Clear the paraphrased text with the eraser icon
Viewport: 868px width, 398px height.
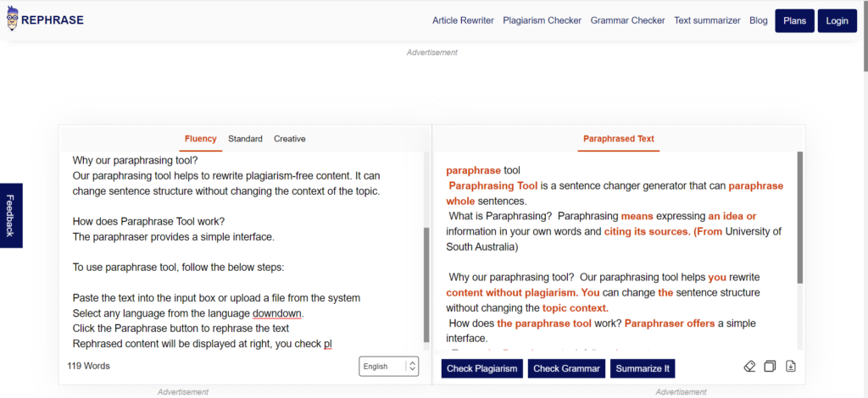coord(749,367)
